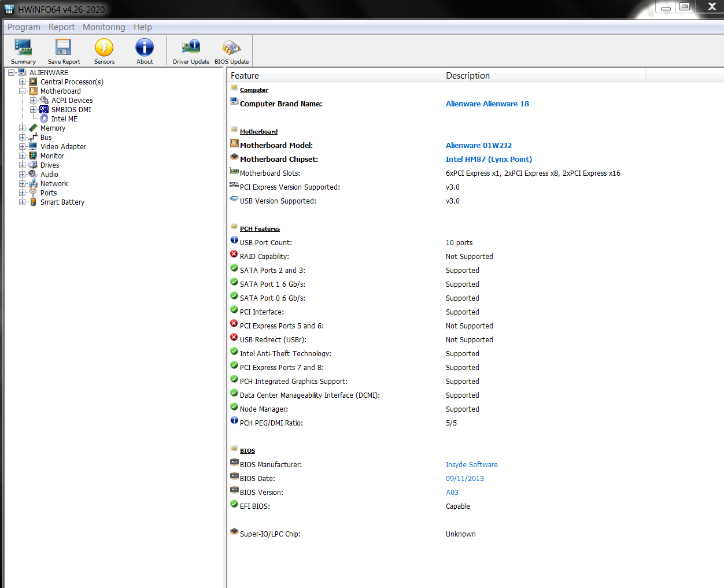
Task: Click the USB Redirect (USBr) row
Action: [474, 340]
